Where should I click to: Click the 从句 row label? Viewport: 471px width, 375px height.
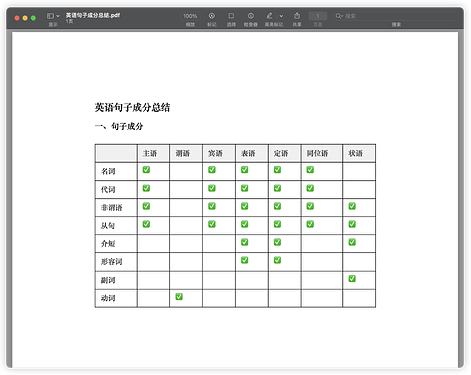pos(108,226)
